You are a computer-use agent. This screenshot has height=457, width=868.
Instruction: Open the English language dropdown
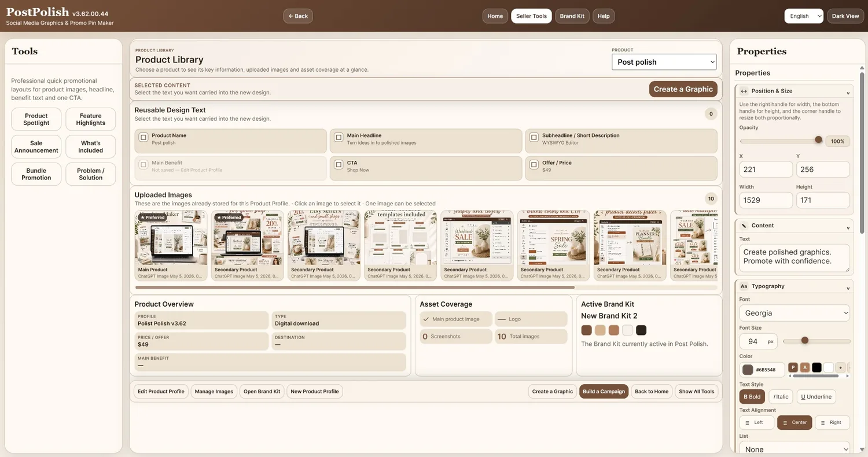point(804,16)
